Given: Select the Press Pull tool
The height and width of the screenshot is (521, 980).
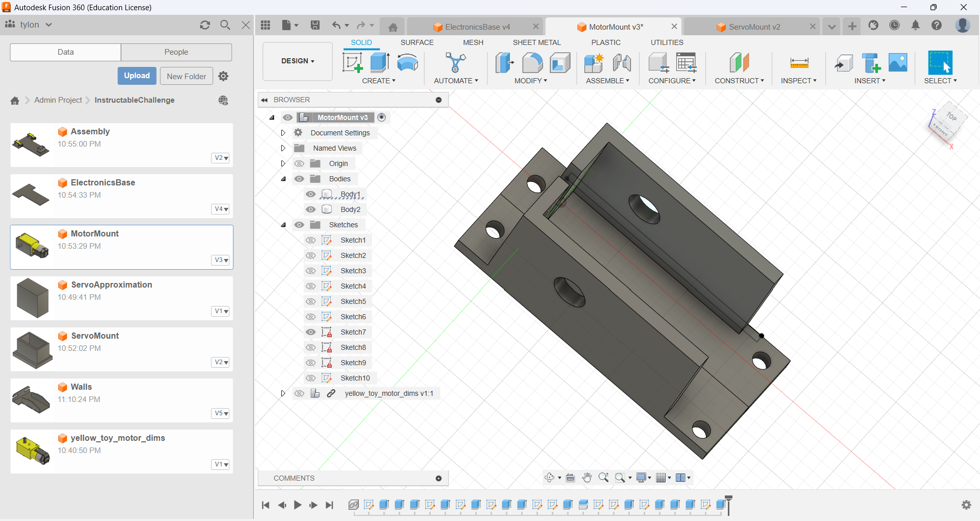Looking at the screenshot, I should pyautogui.click(x=505, y=63).
